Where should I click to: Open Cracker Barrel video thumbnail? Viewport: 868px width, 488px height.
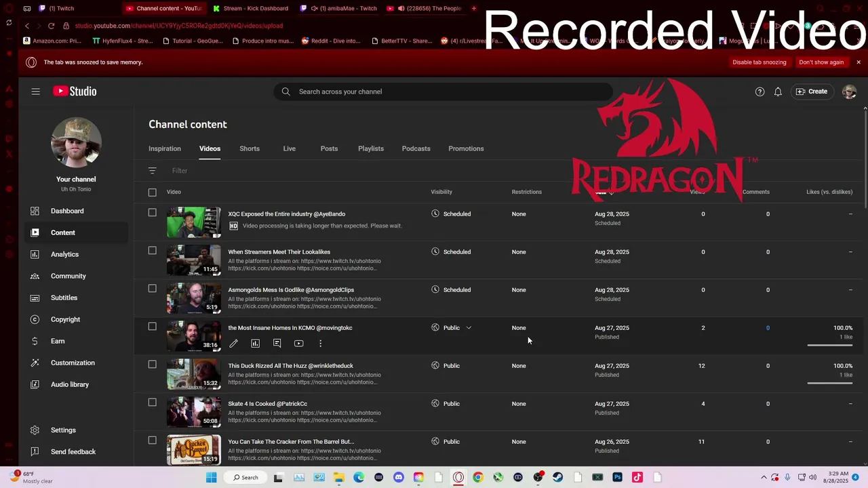click(x=194, y=450)
